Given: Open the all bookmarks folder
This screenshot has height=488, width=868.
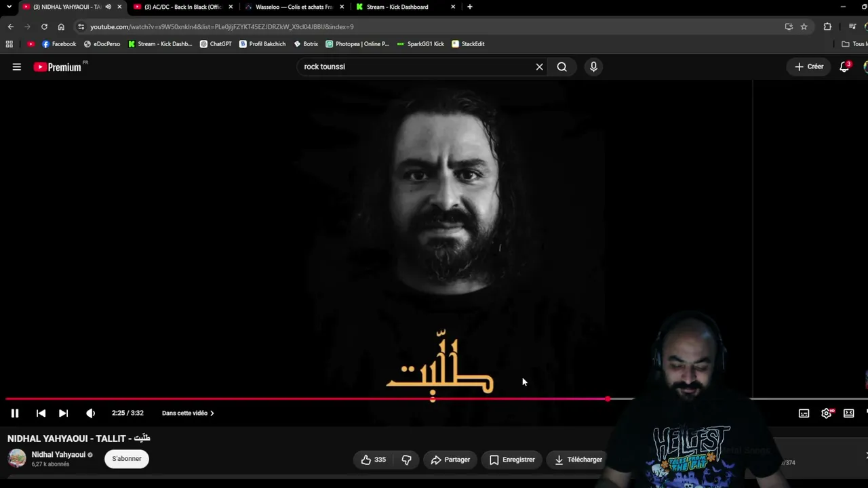Looking at the screenshot, I should coord(854,44).
